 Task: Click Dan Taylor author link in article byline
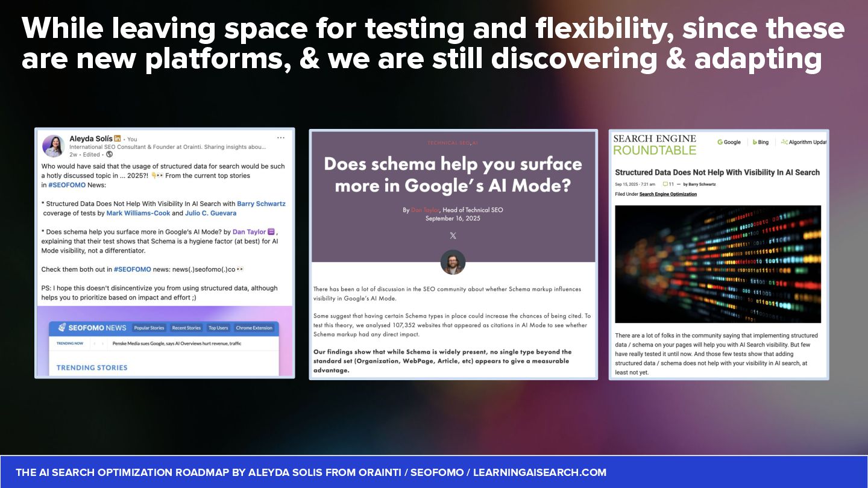point(425,210)
